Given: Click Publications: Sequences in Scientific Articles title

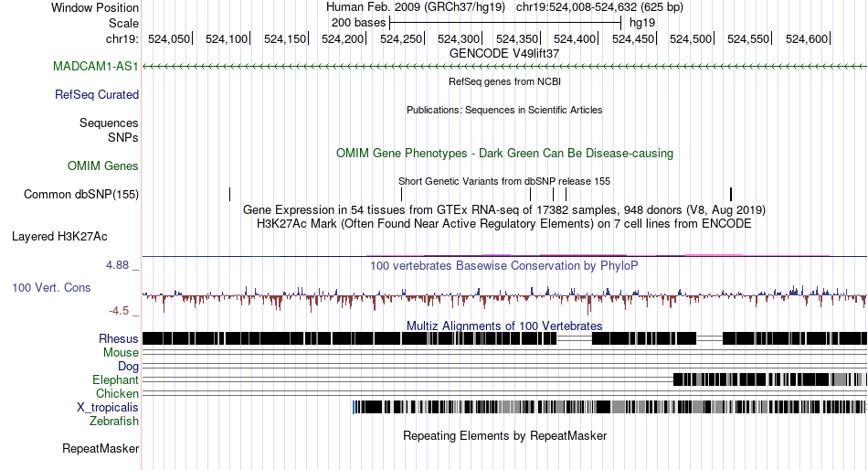Looking at the screenshot, I should pos(504,110).
